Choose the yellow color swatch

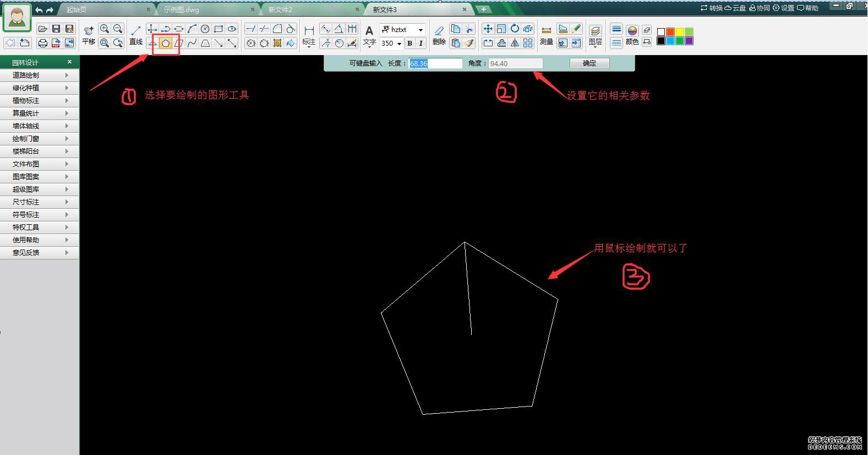point(680,32)
